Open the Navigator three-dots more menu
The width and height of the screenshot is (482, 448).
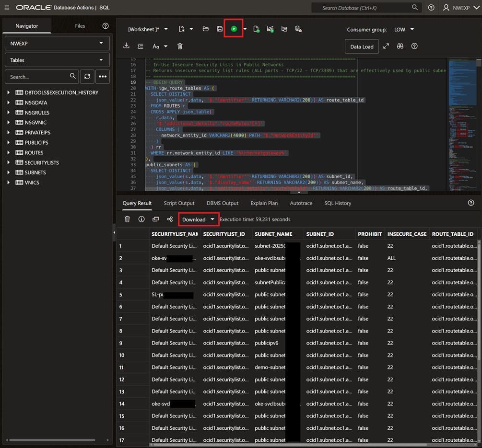click(x=103, y=77)
